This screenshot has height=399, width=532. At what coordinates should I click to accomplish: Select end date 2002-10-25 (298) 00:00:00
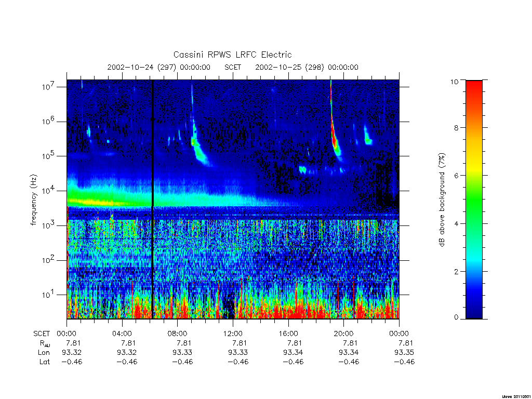307,67
